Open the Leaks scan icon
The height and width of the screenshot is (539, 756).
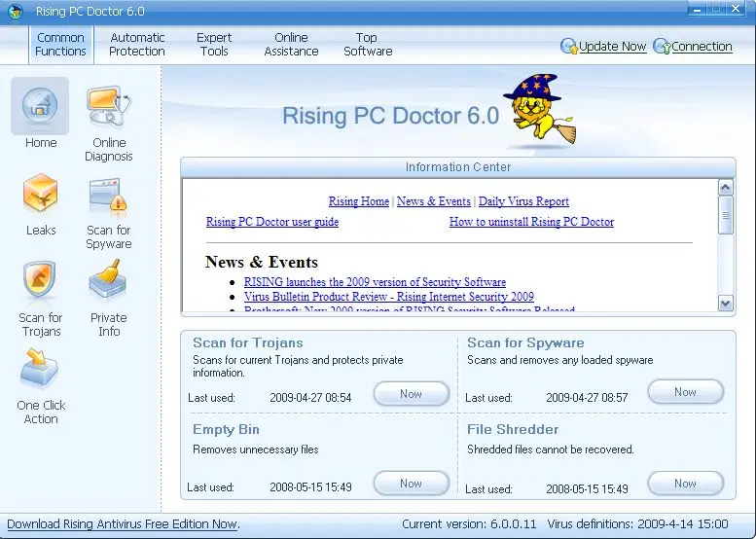coord(41,194)
